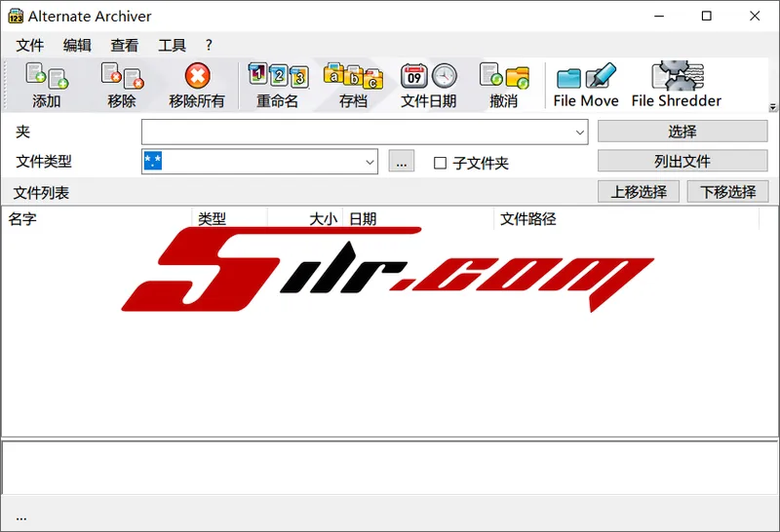The height and width of the screenshot is (532, 780).
Task: Open the 编辑 menu
Action: click(77, 45)
